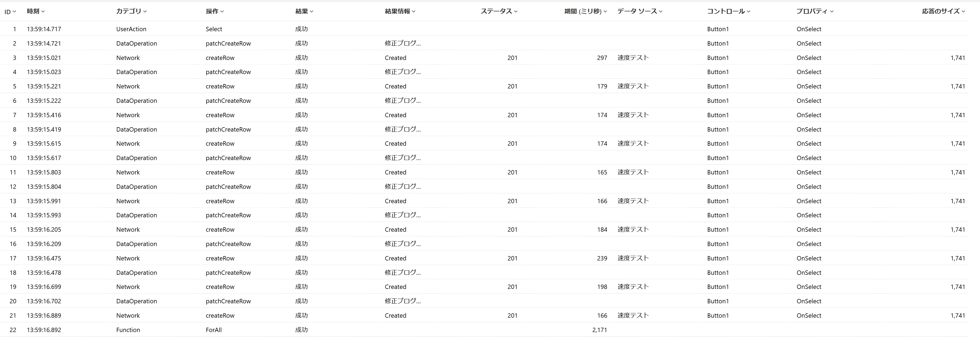Click the Network row with duration 239
980x341 pixels.
(x=128, y=259)
